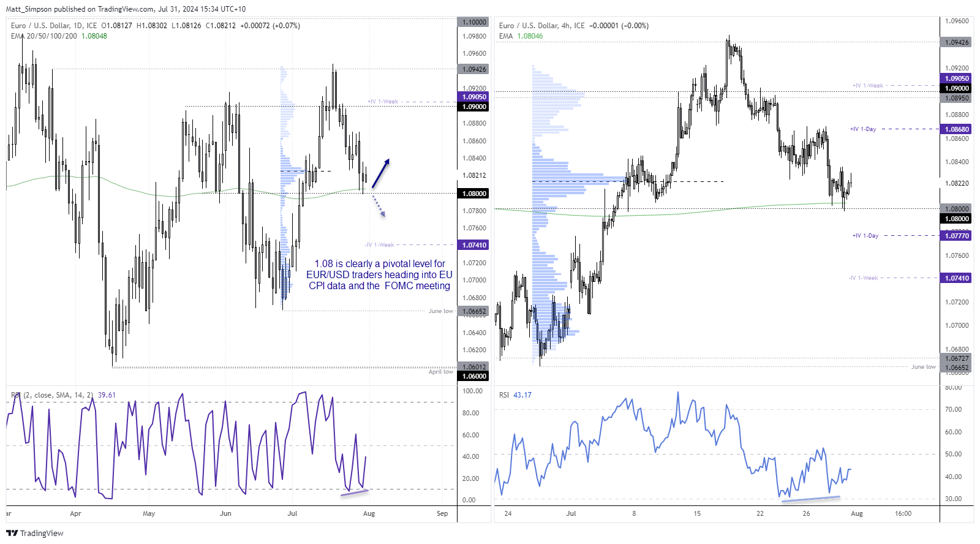Screen dimensions: 980x544
Task: Click the +IV 1-Day text beside 1.07770
Action: (865, 236)
